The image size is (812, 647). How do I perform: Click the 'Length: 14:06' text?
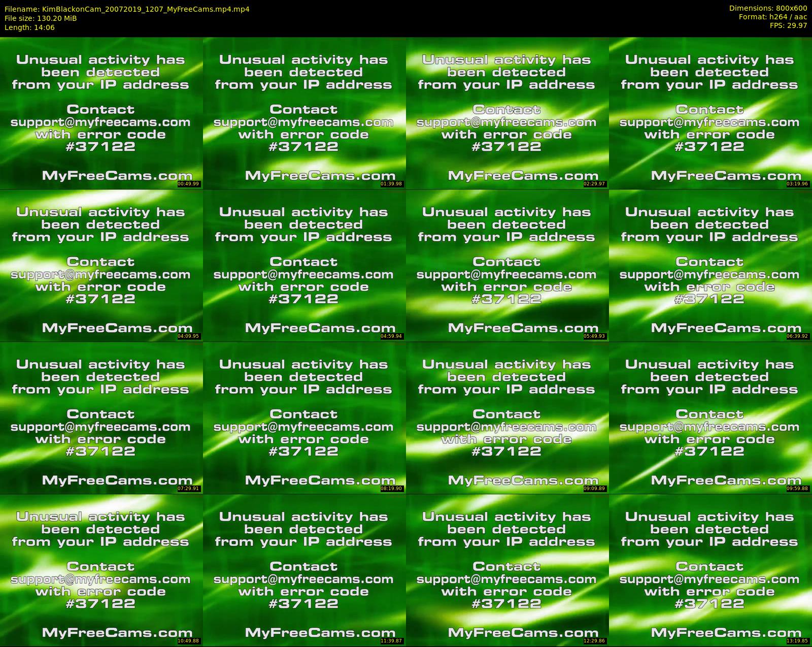[x=29, y=27]
